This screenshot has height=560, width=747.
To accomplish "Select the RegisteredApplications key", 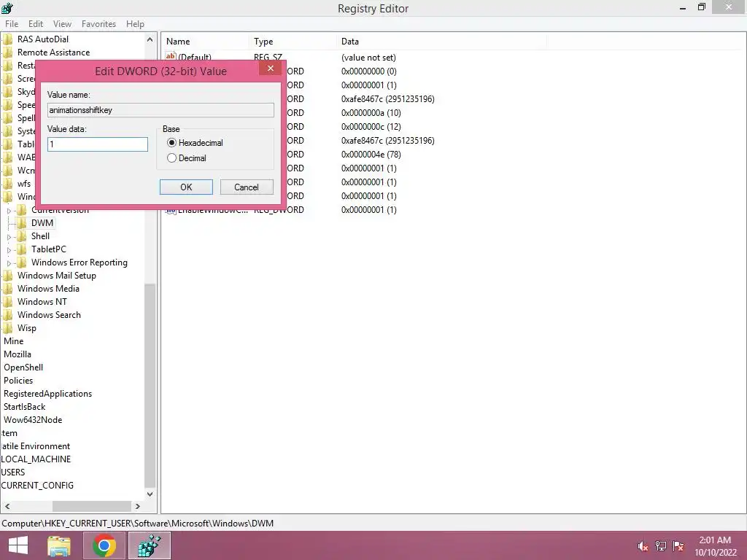I will [x=47, y=393].
